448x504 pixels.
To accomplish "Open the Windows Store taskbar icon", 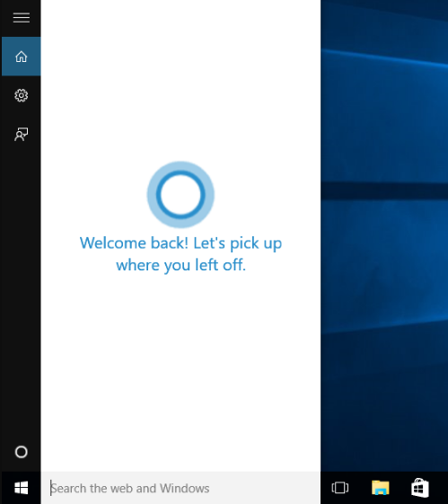I will coord(420,488).
